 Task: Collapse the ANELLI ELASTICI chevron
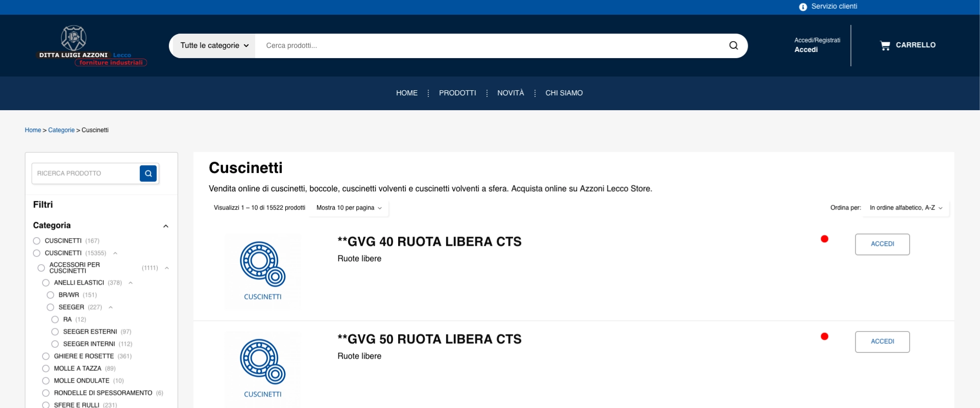[131, 283]
